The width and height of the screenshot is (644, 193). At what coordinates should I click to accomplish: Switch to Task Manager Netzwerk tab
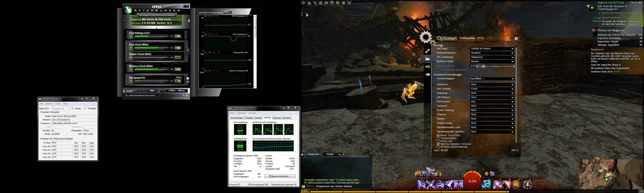click(x=277, y=118)
